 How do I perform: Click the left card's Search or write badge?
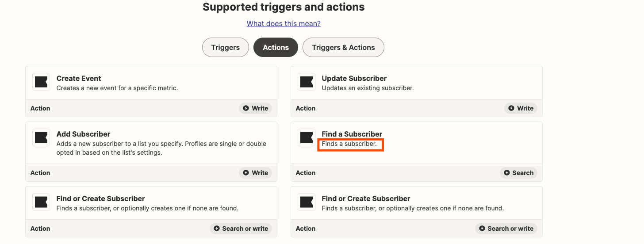point(241,229)
